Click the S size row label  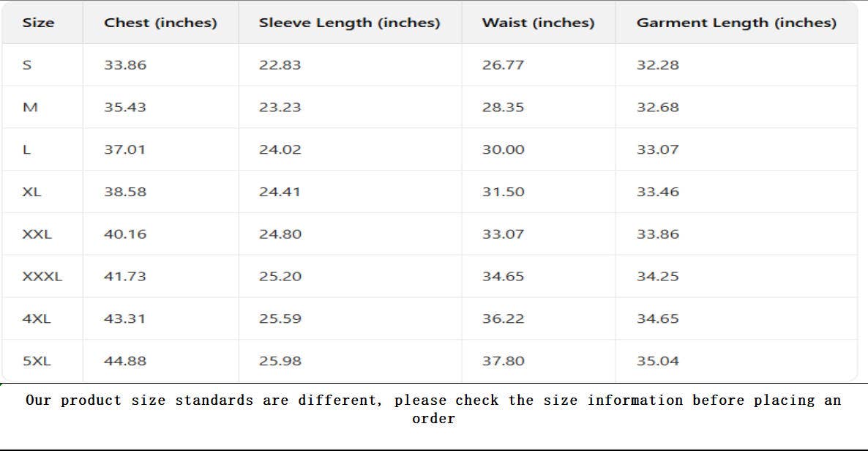[27, 65]
